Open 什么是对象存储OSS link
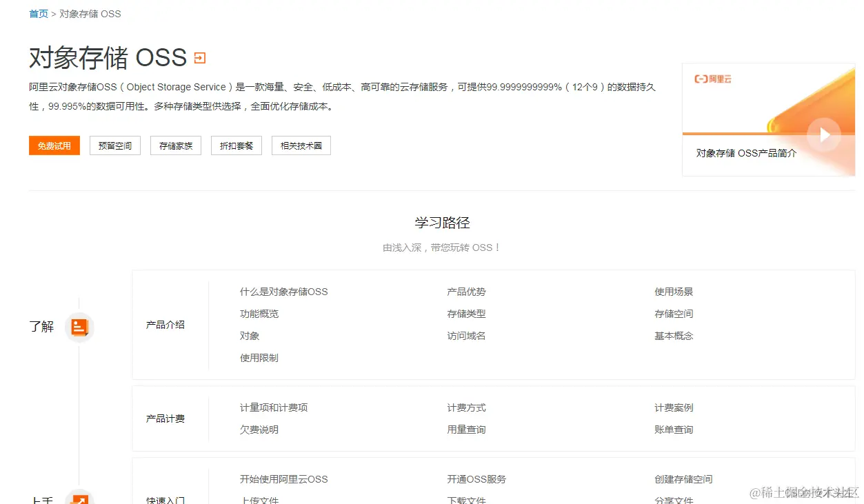Viewport: 864px width, 504px height. 284,292
